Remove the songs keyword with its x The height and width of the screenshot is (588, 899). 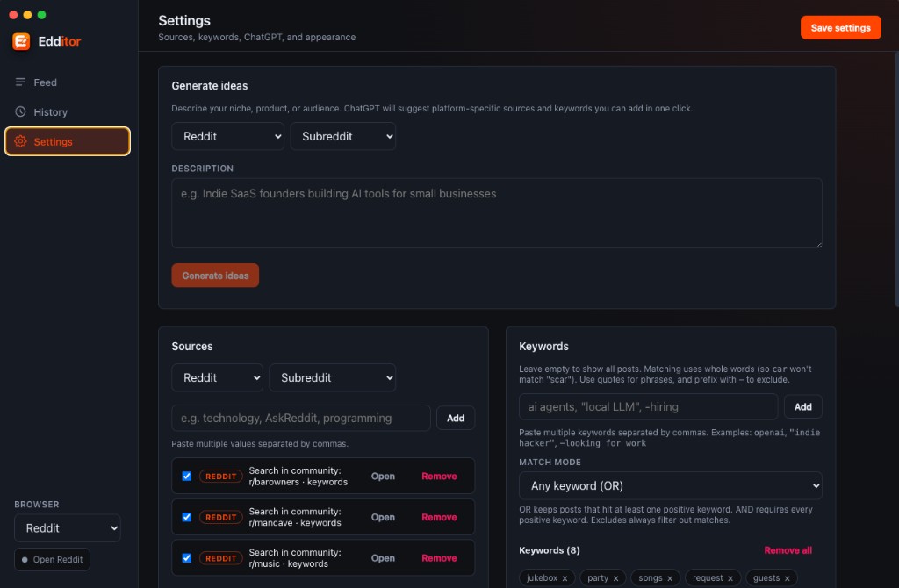coord(670,578)
